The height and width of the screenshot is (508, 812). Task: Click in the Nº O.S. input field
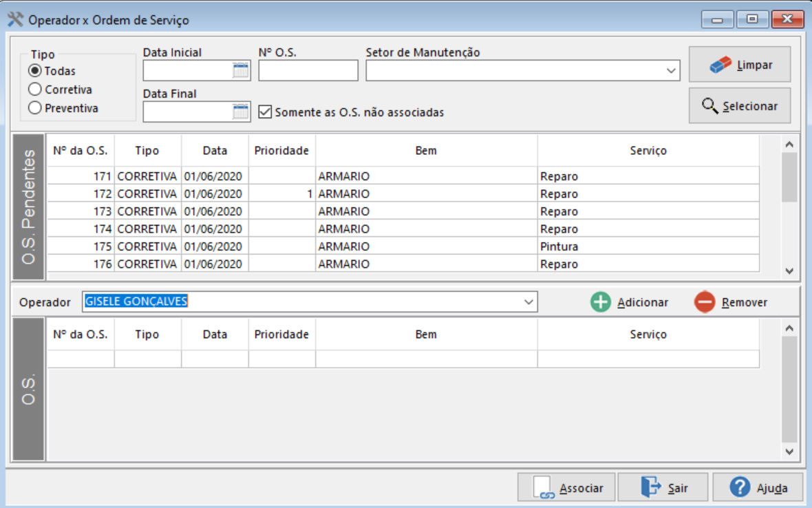point(308,70)
